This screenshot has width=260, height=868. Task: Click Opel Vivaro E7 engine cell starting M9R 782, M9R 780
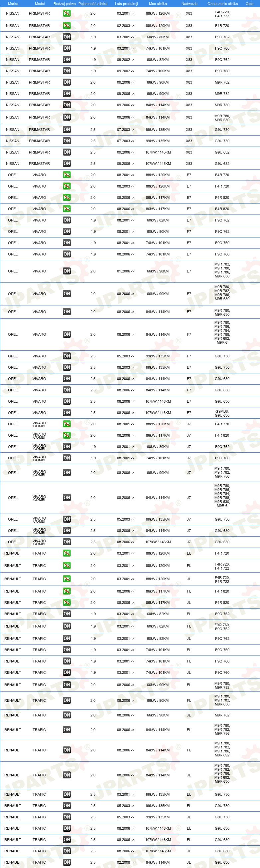[x=222, y=270]
